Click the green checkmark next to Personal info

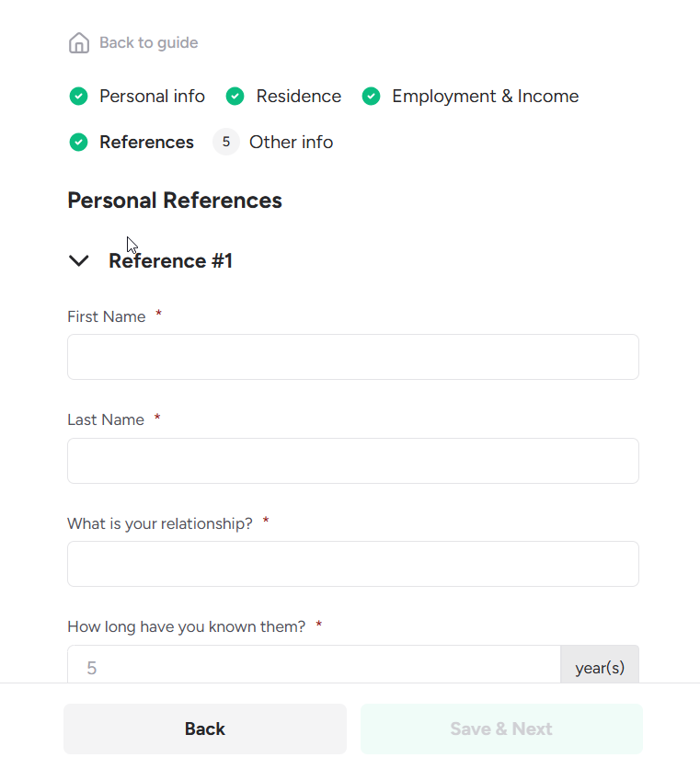click(79, 96)
